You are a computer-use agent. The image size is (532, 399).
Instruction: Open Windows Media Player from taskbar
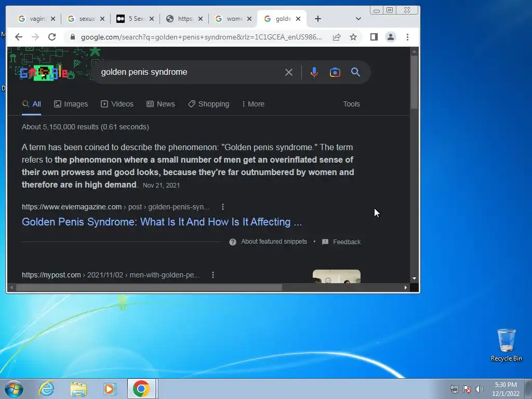click(x=110, y=389)
